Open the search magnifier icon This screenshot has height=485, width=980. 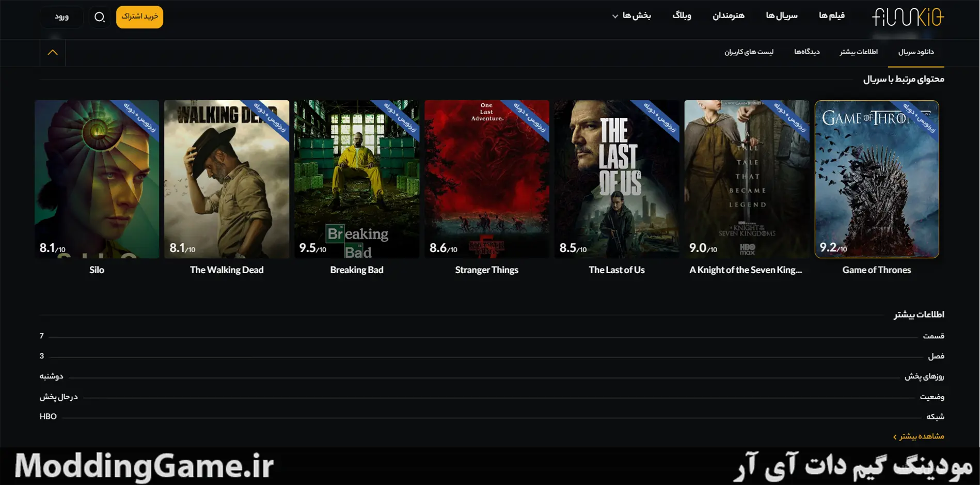100,17
